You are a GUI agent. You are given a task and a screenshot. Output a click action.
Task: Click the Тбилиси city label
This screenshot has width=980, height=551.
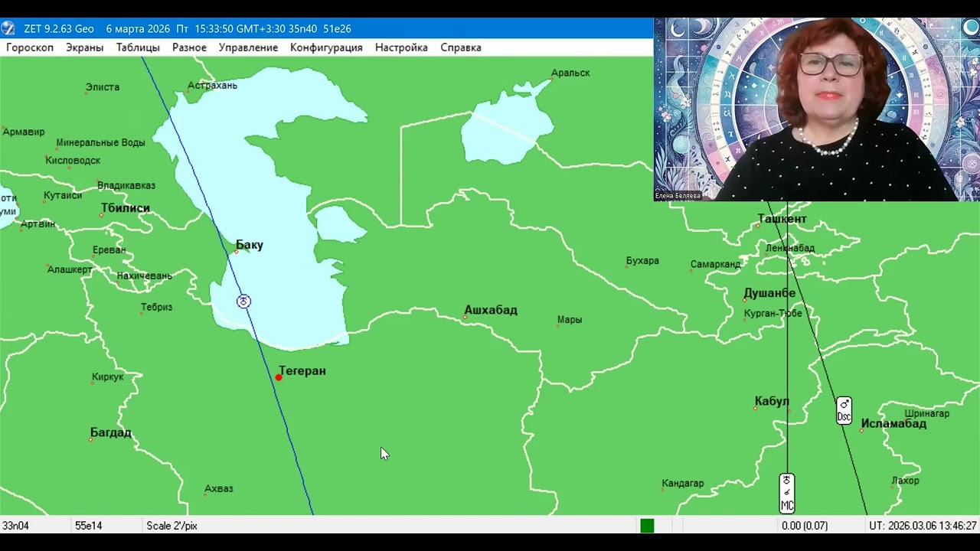[126, 208]
